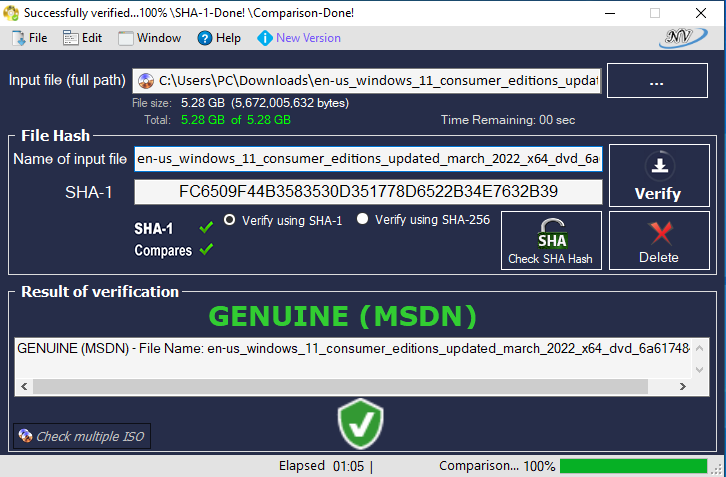
Task: Click the Delete button
Action: pos(659,240)
